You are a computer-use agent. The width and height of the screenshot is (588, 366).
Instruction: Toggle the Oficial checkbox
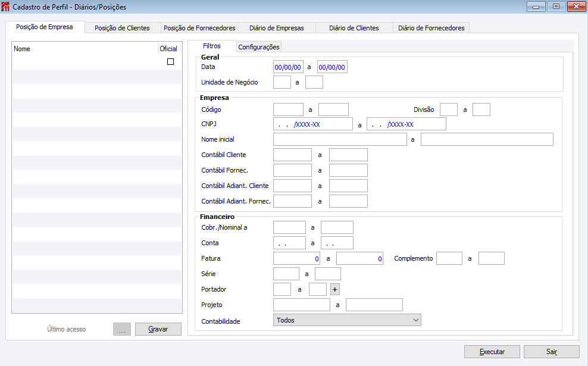pyautogui.click(x=171, y=61)
